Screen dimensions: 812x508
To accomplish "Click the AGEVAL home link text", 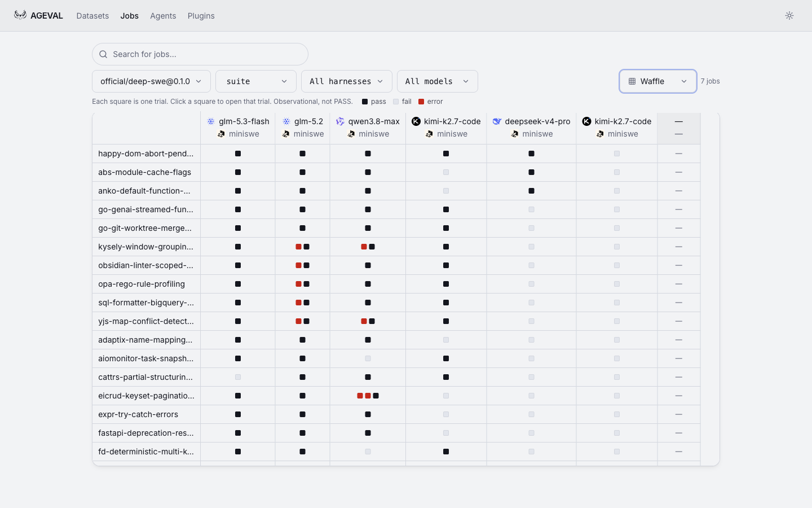I will pos(47,16).
